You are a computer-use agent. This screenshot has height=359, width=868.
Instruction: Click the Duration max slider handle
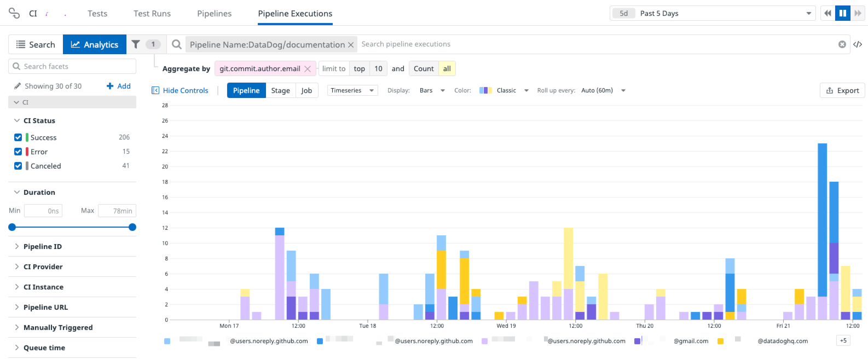[x=132, y=227]
